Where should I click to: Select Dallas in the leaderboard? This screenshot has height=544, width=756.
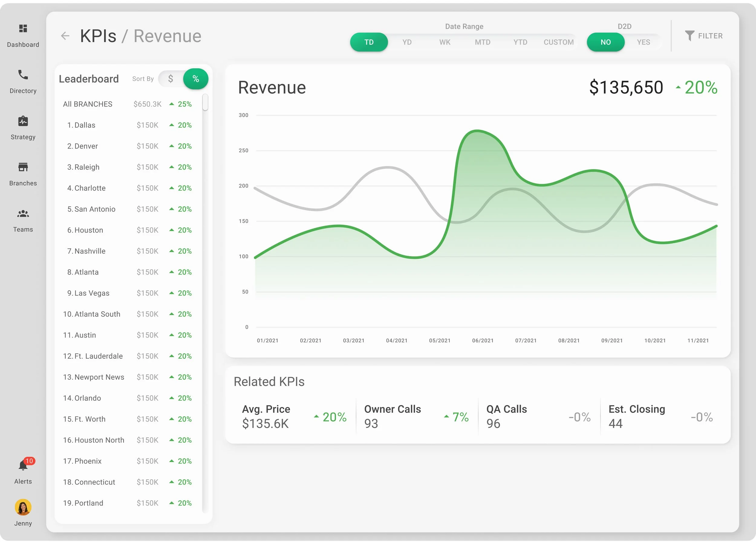pyautogui.click(x=85, y=125)
